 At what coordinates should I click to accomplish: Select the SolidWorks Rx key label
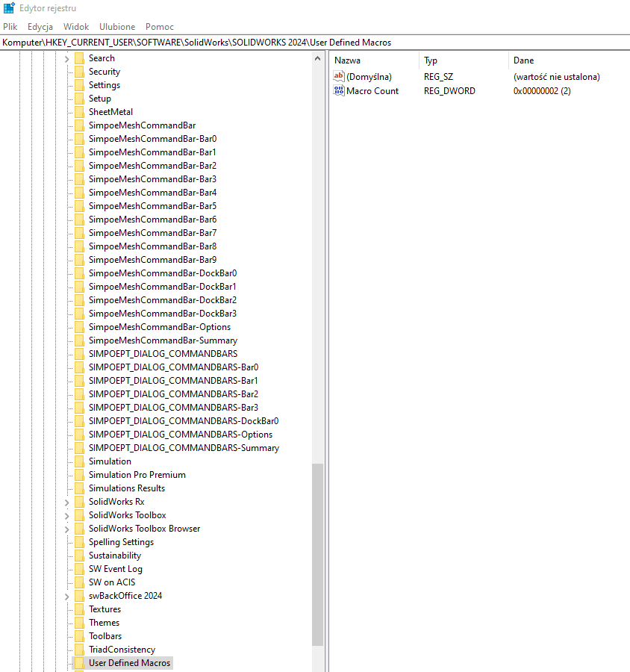[116, 502]
